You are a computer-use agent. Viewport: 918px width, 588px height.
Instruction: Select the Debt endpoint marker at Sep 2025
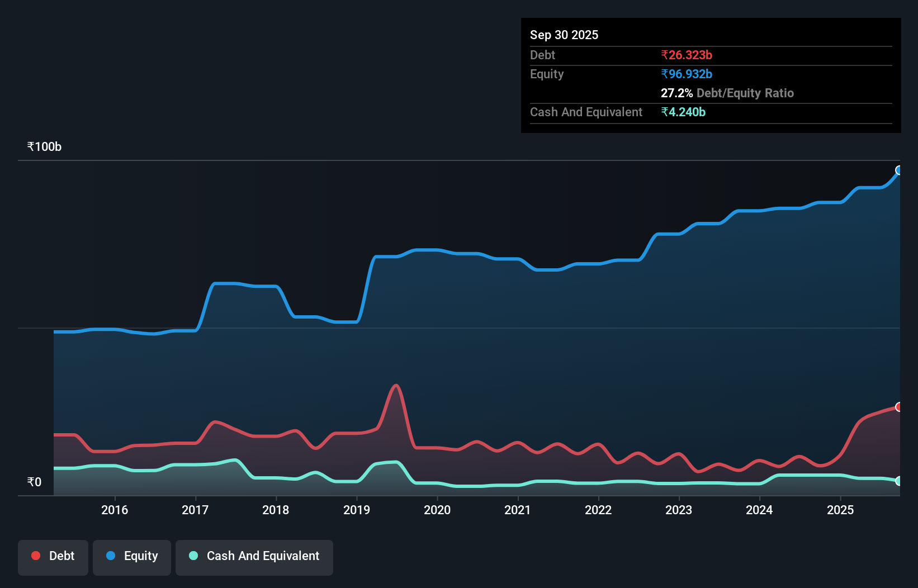(899, 407)
